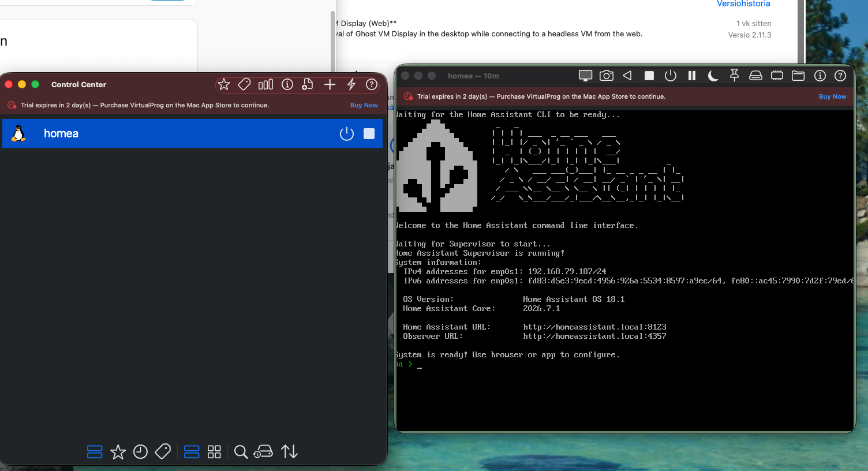Click the power button in homea toolbar

click(x=671, y=76)
